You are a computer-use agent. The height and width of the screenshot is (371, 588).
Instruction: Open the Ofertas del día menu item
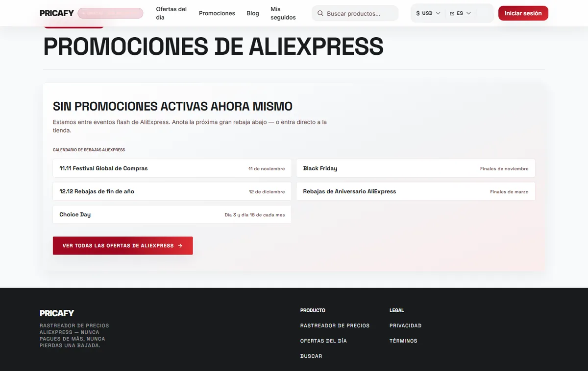tap(171, 13)
